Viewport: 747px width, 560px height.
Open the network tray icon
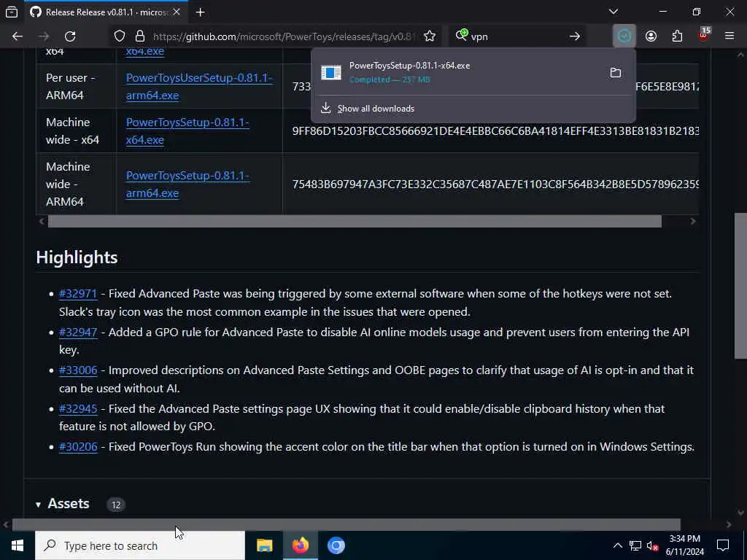tap(635, 545)
